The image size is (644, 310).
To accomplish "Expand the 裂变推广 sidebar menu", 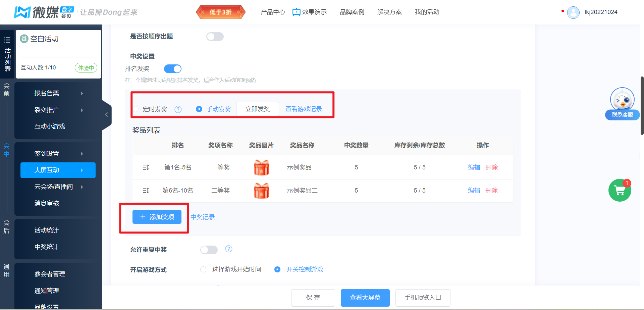I will [x=58, y=110].
